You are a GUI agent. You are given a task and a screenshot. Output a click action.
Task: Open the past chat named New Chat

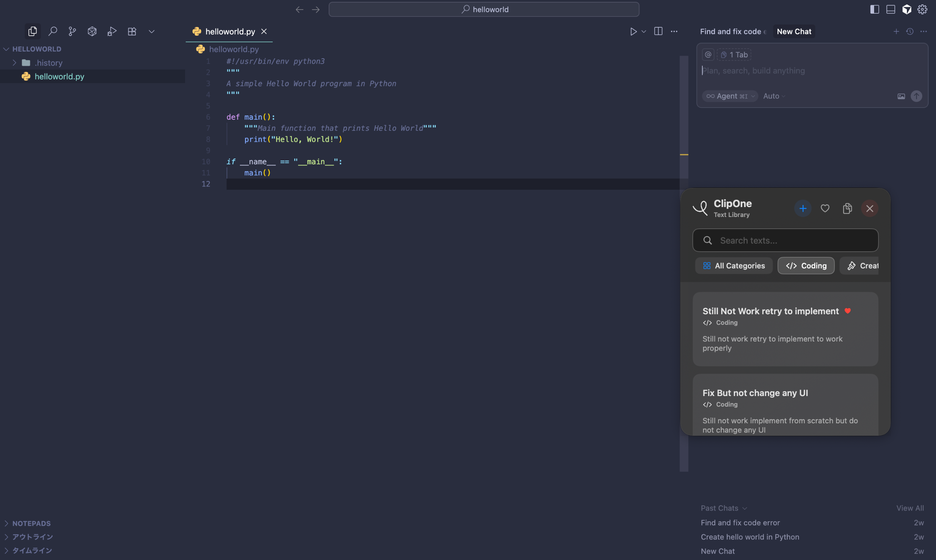tap(812, 551)
